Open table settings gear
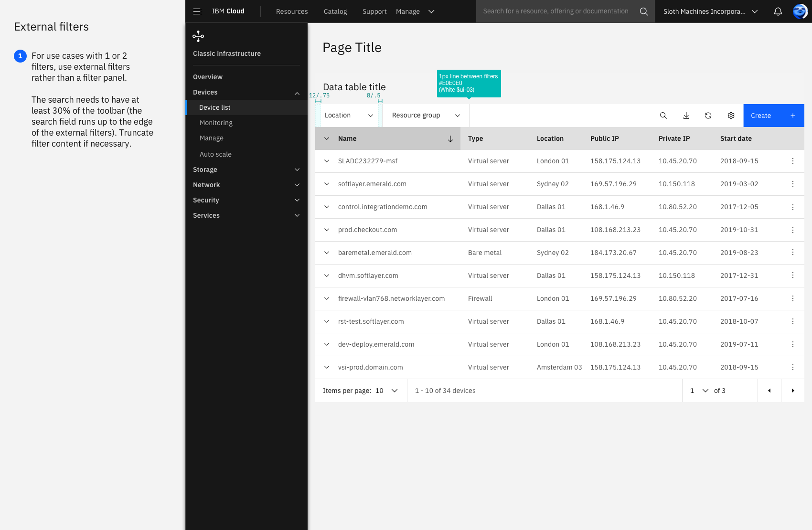 [731, 116]
